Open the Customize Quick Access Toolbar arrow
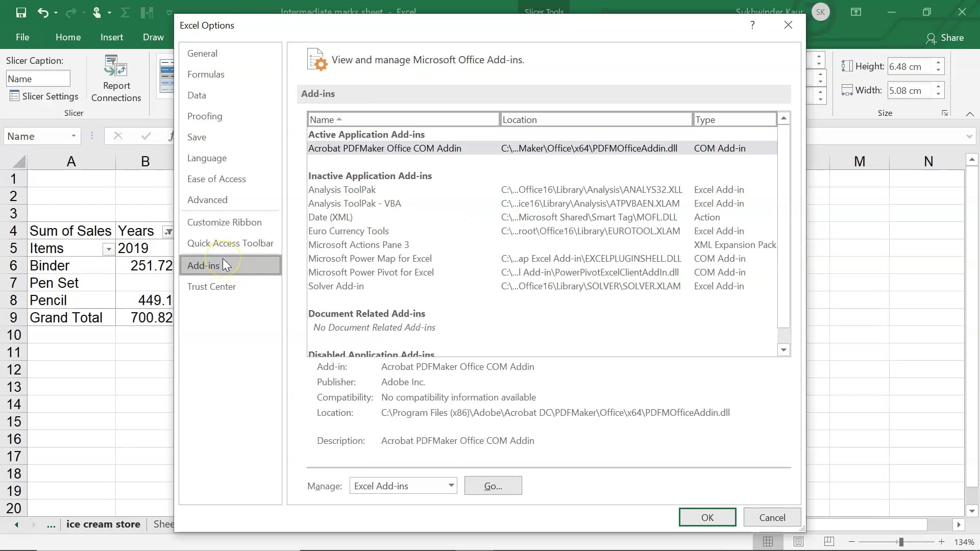The image size is (980, 551). pos(169,12)
